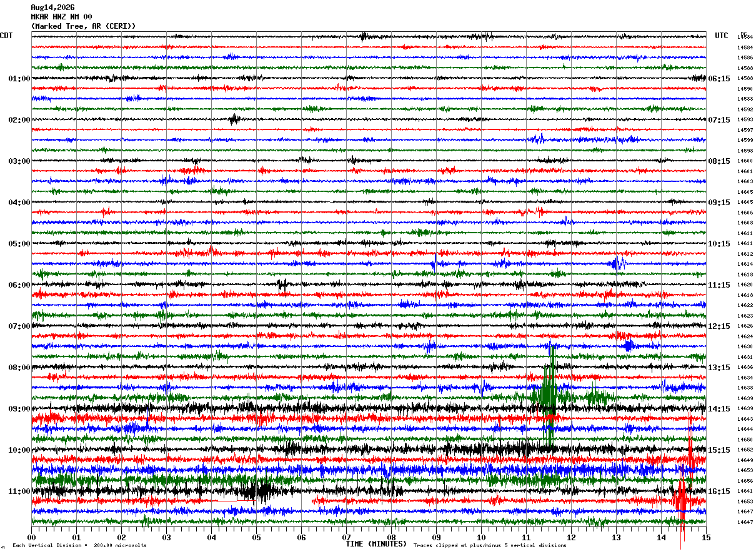
Task: Click the 14:15 UTC time label
Action: tap(719, 409)
